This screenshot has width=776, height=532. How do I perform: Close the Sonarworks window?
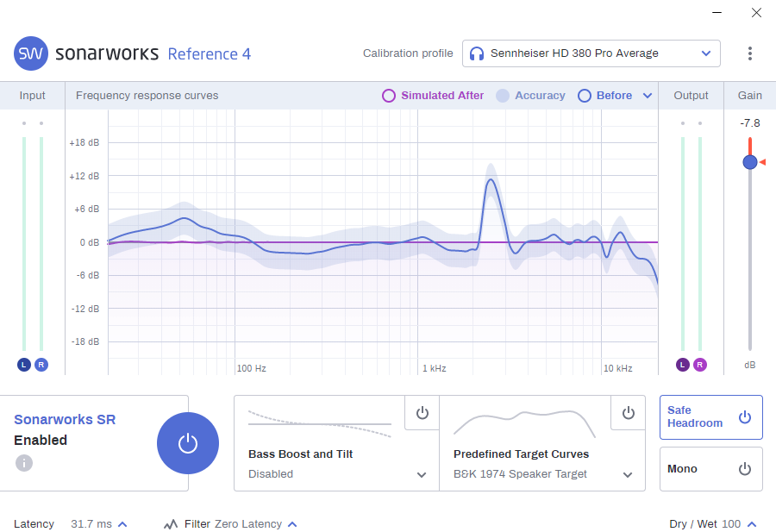pos(756,12)
